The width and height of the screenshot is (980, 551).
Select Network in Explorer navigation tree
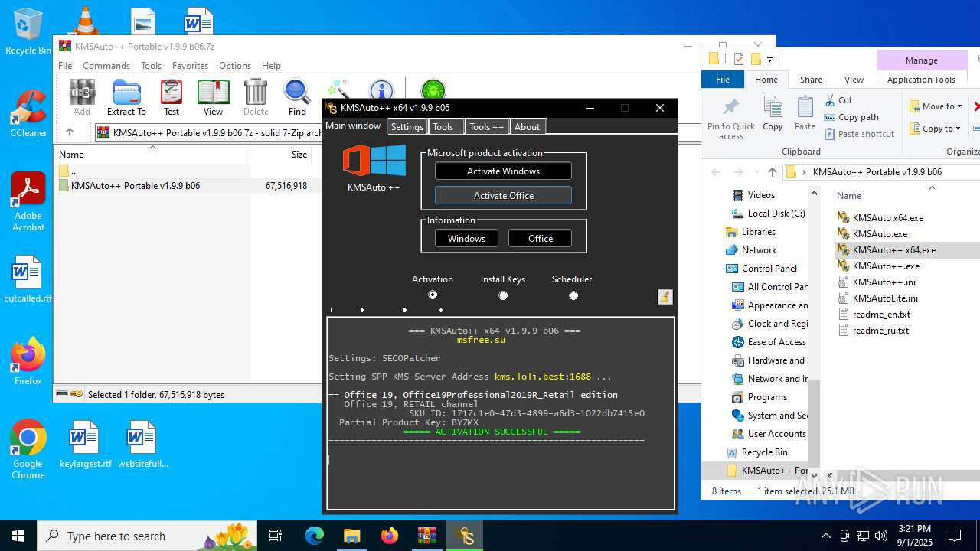coord(759,250)
